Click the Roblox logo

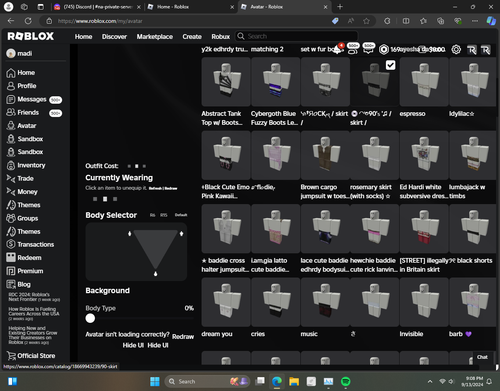pos(30,36)
